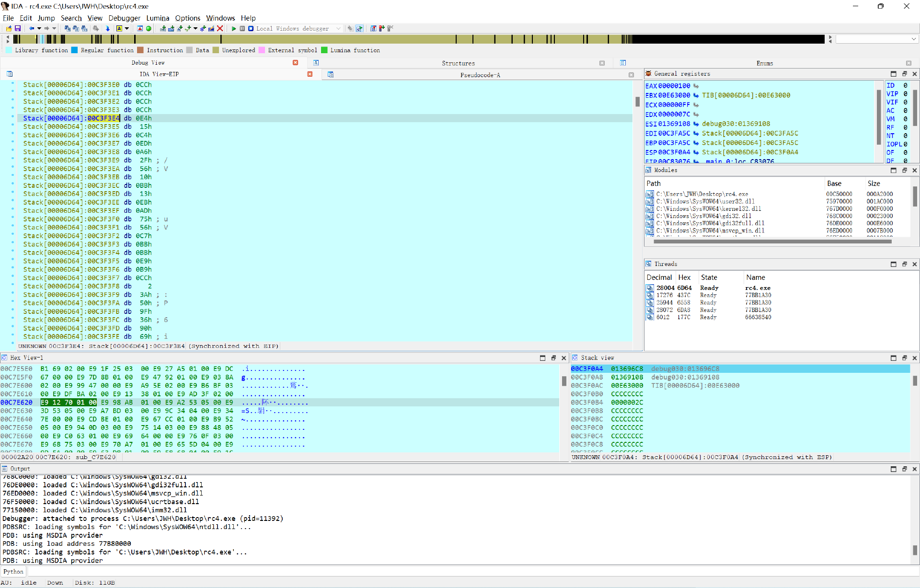This screenshot has height=588, width=920.
Task: Click the Pseudocode-A tab icon
Action: point(331,74)
